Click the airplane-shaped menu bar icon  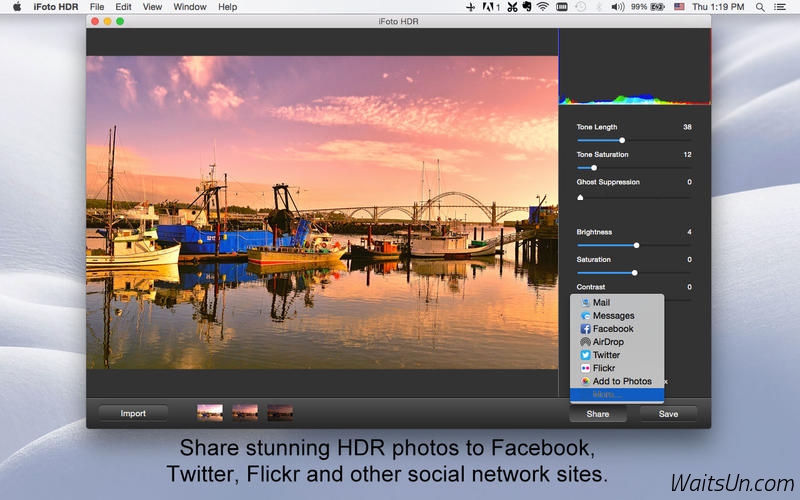tap(470, 7)
